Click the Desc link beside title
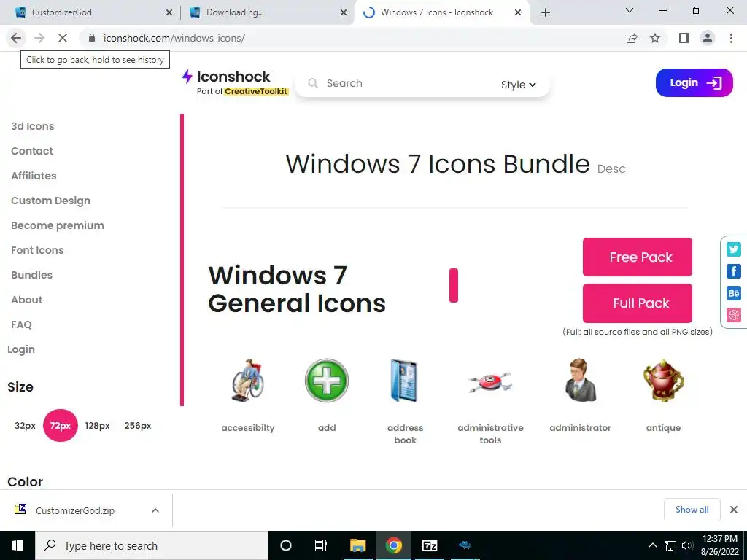 point(611,169)
